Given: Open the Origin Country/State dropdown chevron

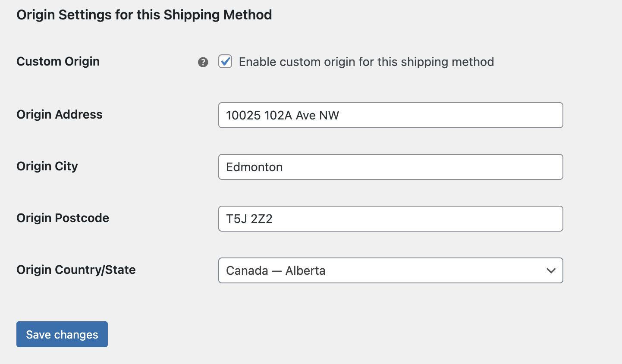Looking at the screenshot, I should point(550,271).
